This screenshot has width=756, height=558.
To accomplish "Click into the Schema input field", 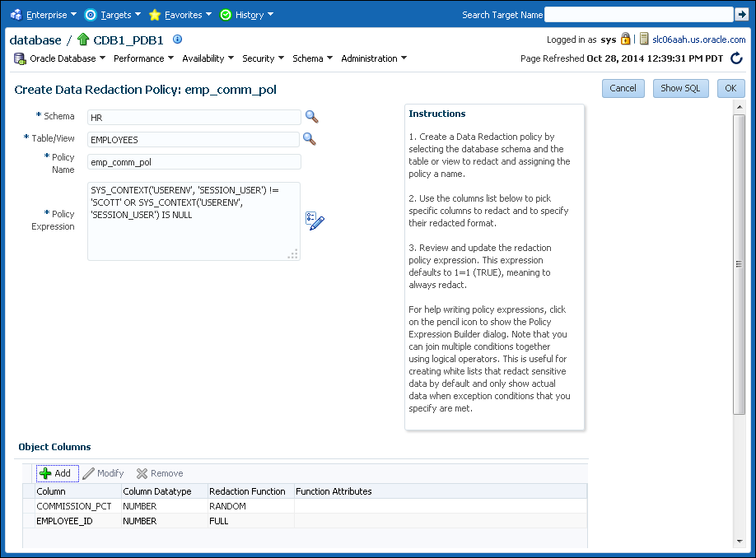I will [194, 117].
